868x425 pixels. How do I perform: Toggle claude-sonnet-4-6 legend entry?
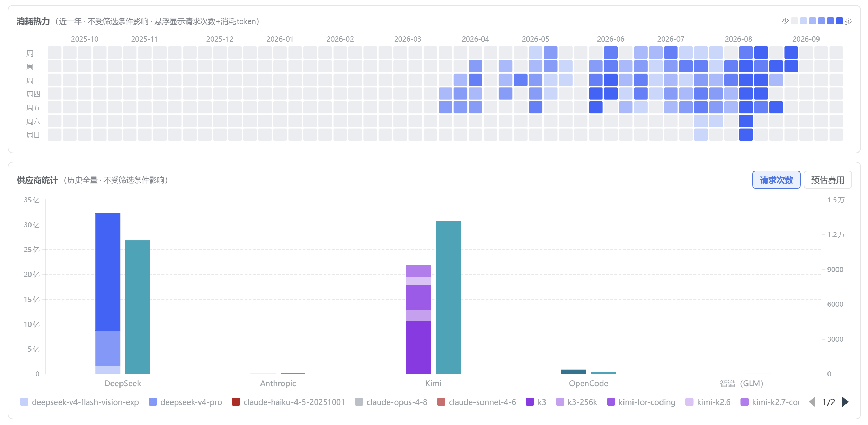point(477,402)
